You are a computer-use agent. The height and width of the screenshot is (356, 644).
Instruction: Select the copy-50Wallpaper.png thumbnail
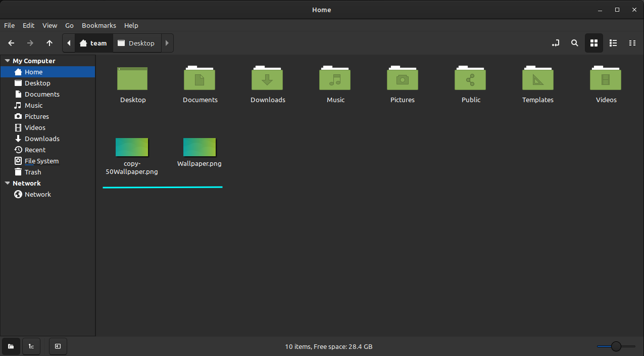(132, 147)
